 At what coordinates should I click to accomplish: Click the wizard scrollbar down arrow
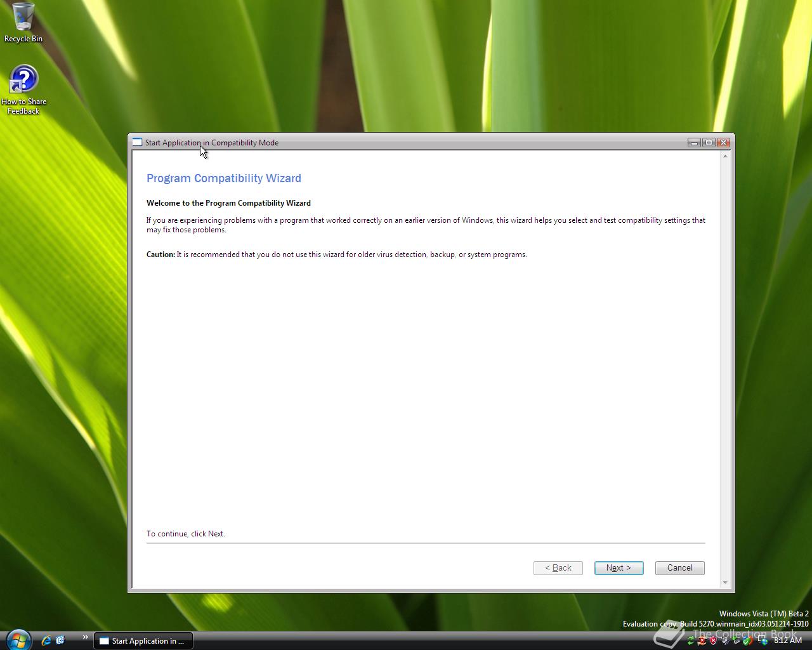pos(725,582)
